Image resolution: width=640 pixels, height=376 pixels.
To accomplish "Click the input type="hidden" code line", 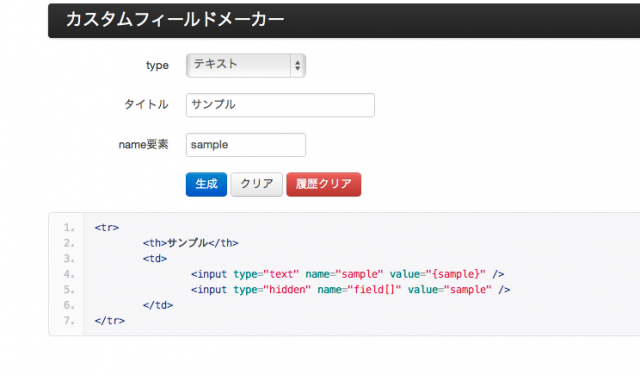I will [350, 289].
